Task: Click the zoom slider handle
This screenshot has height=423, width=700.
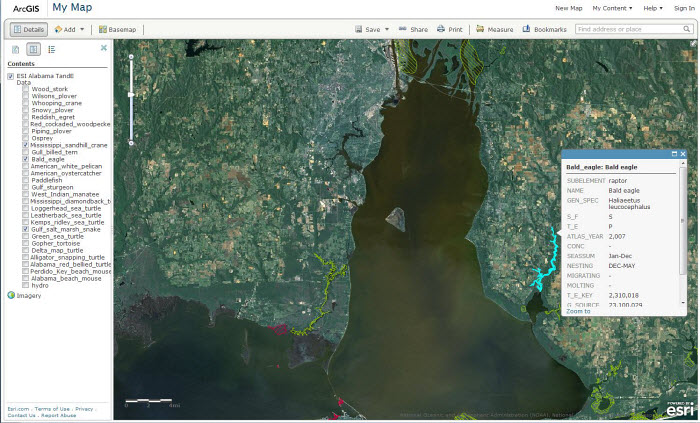Action: coord(131,95)
